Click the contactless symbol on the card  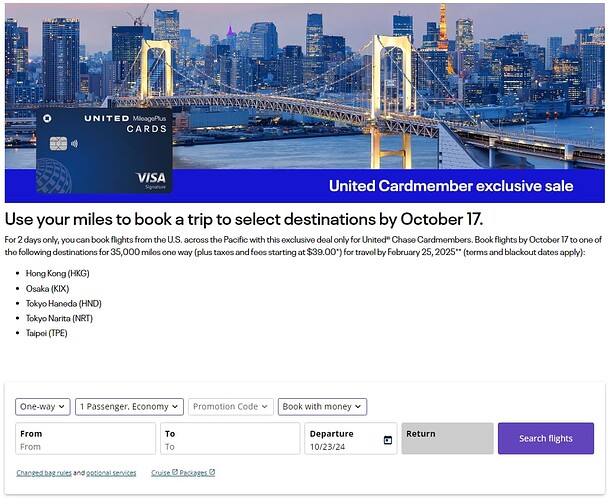click(x=74, y=143)
